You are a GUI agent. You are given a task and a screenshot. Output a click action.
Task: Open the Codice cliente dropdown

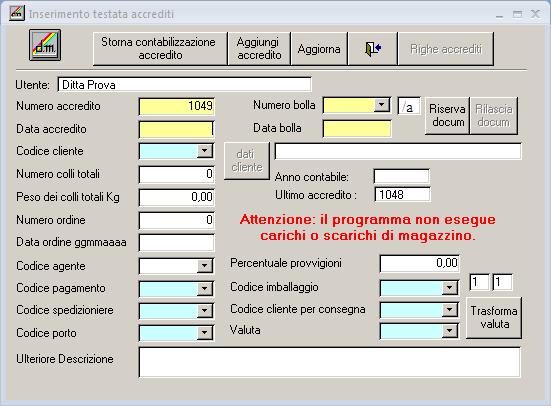point(204,151)
